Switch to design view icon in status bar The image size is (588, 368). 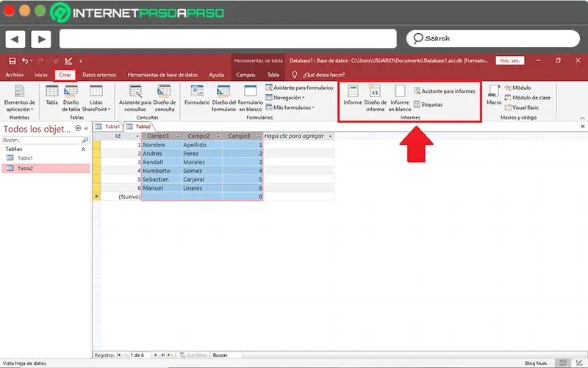coord(579,363)
